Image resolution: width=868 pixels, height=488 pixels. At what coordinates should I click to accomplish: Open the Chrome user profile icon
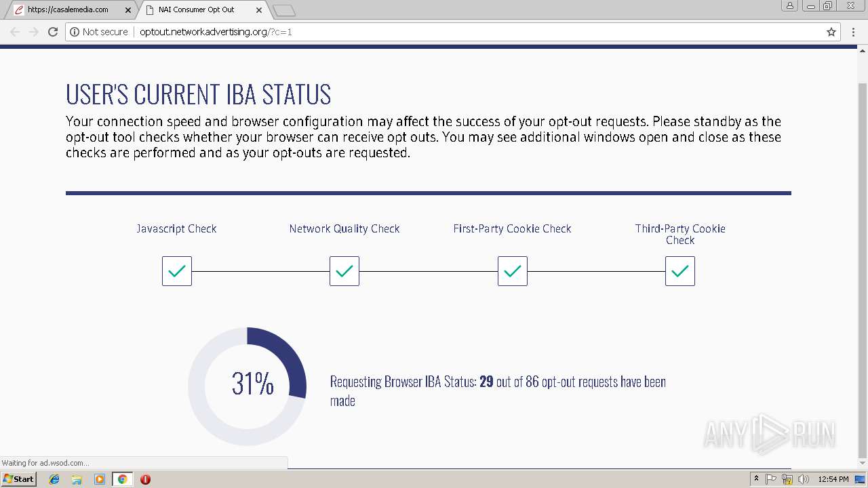click(x=790, y=5)
